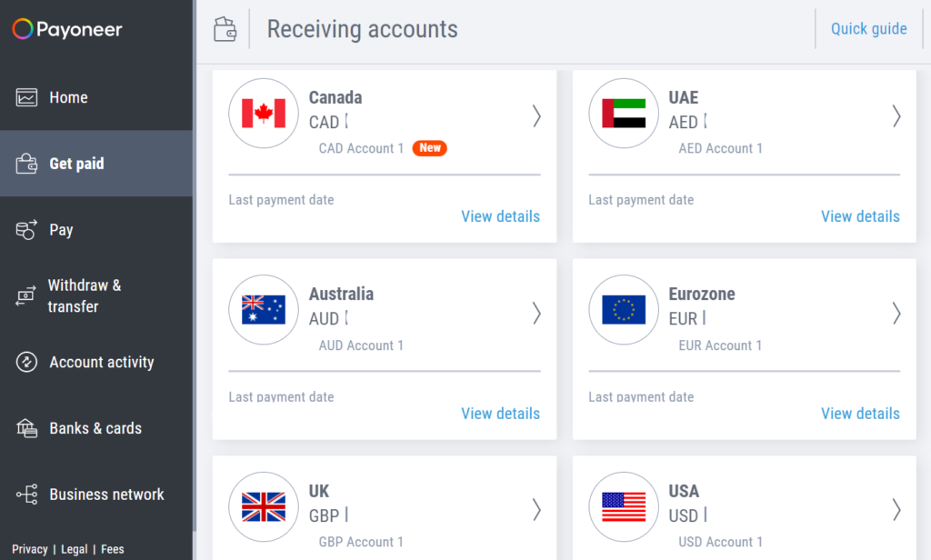Click the Withdraw & transfer icon
The width and height of the screenshot is (931, 560).
tap(24, 295)
